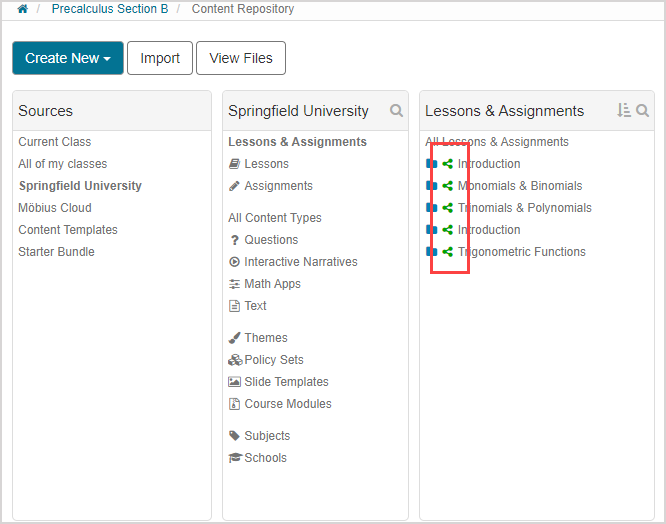The height and width of the screenshot is (524, 666).
Task: Select Current Class source
Action: (54, 142)
